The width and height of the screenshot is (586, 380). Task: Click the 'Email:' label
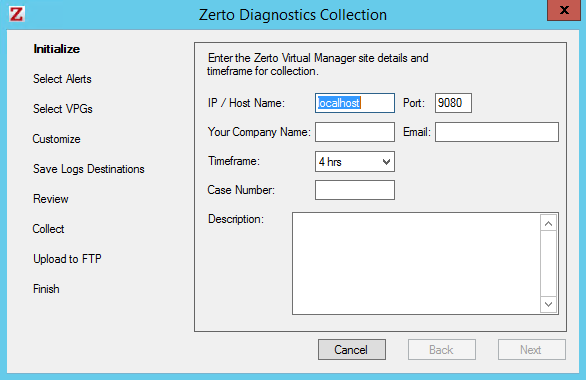[x=417, y=132]
